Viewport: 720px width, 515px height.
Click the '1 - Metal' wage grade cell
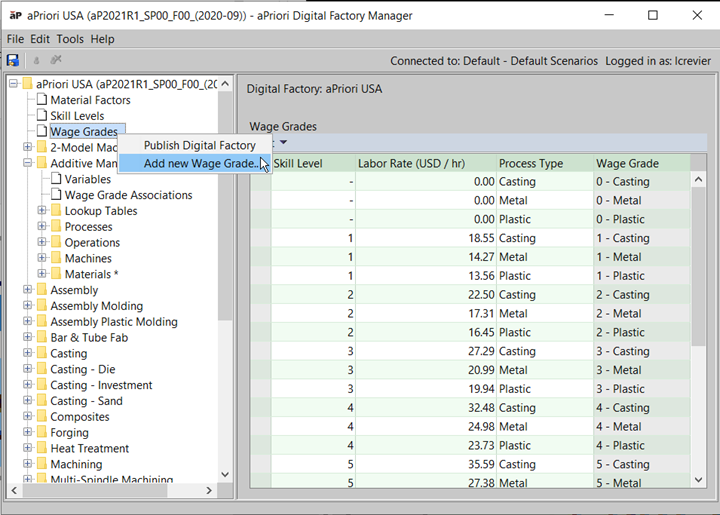pos(641,257)
